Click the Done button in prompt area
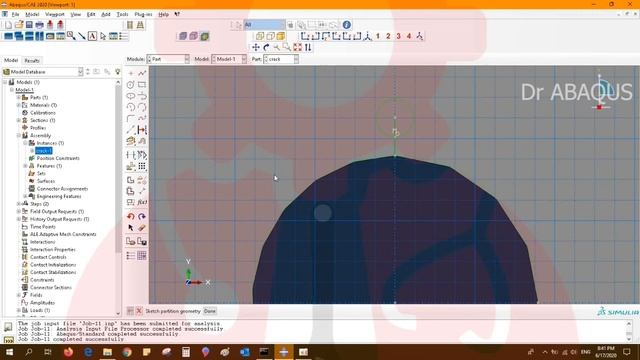Screen dimensions: 640x360 [x=210, y=311]
